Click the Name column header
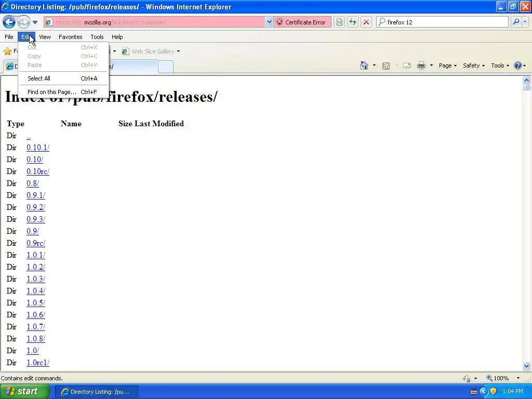Screen dimensions: 532x399 pos(71,124)
